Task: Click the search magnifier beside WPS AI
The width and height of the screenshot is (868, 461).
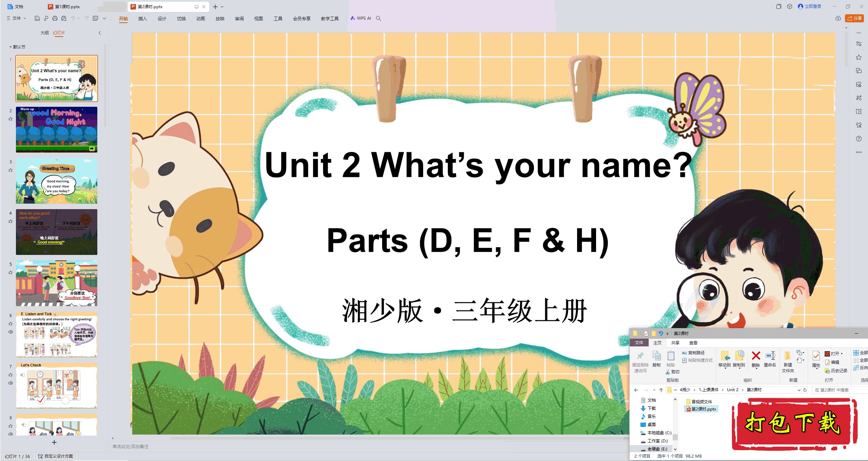Action: click(x=378, y=18)
